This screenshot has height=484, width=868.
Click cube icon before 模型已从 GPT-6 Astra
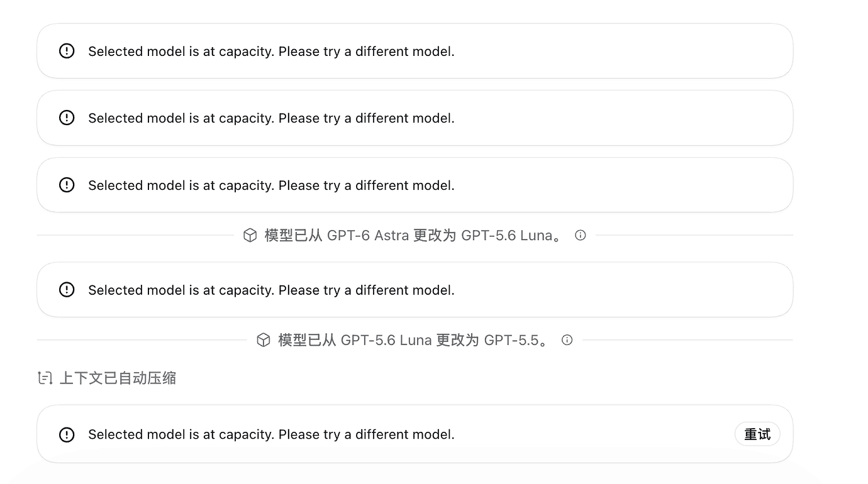point(250,235)
